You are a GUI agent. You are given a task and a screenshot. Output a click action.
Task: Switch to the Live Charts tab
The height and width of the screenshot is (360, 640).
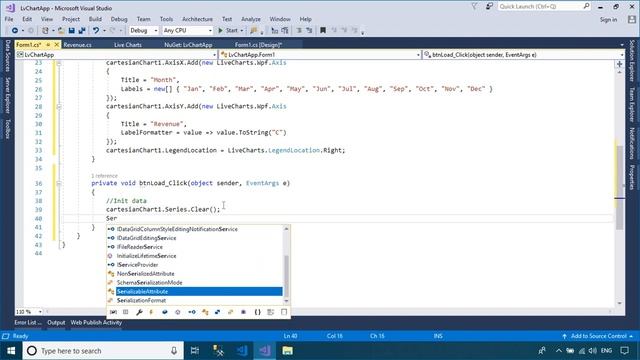[x=128, y=45]
